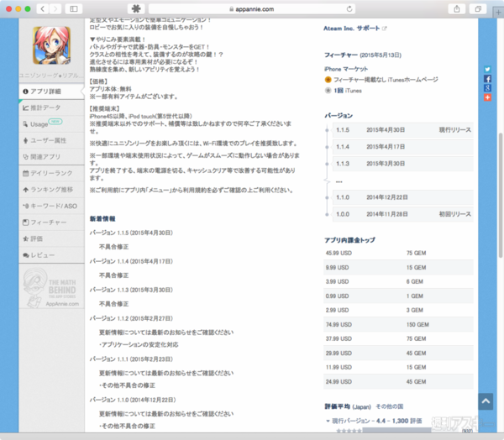Select version 1.1.0 row in version list
The image size is (504, 440).
click(402, 197)
